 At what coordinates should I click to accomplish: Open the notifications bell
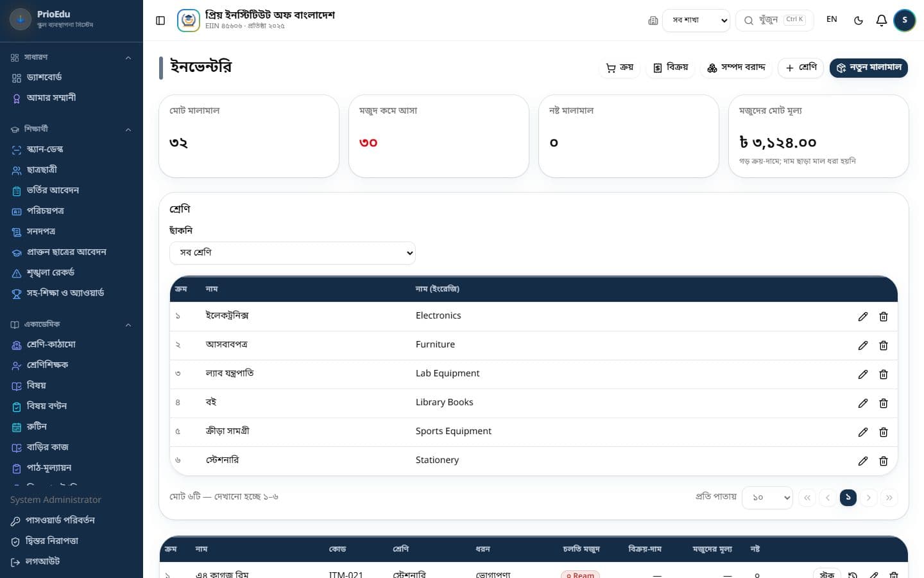tap(882, 21)
